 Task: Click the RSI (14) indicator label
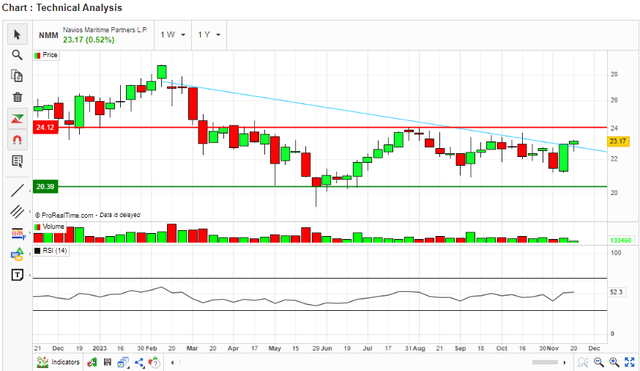(51, 251)
